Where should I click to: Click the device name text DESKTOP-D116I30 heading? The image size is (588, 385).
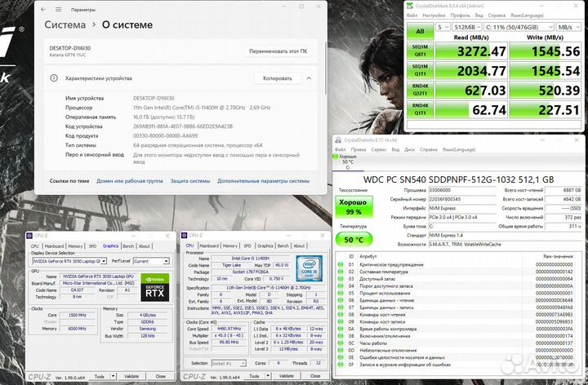click(x=70, y=48)
